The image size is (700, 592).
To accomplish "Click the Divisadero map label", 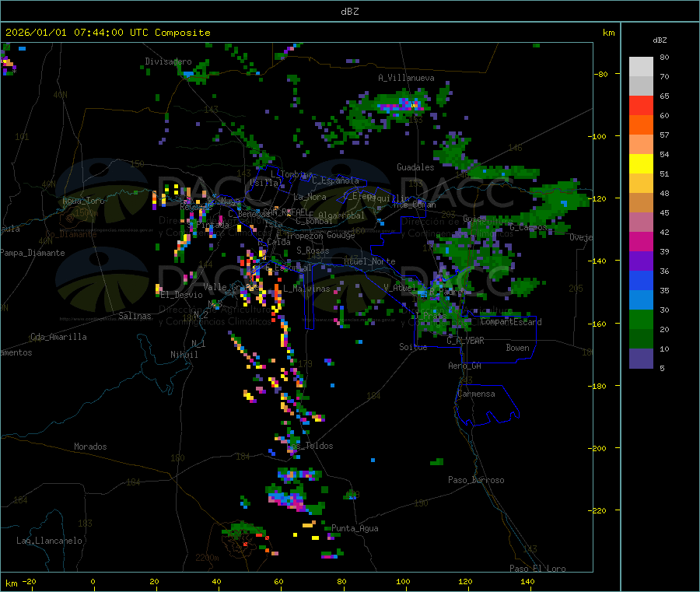I will [168, 61].
